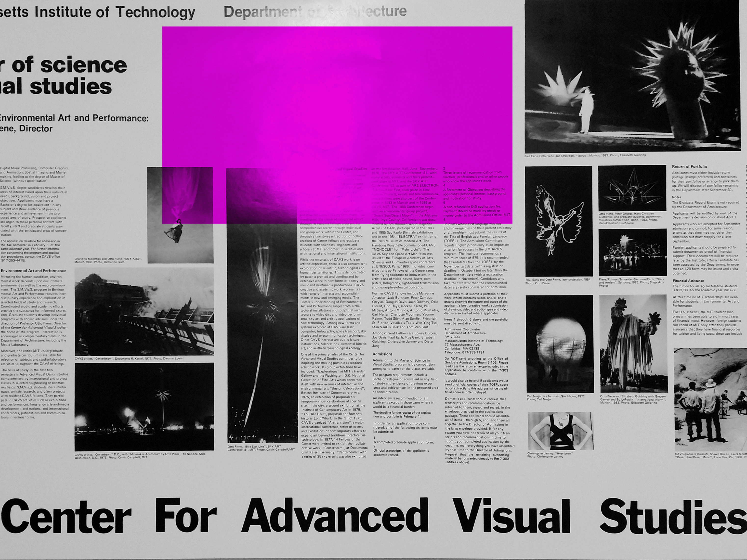Open the 'Centerbeam' Documenta 6 Kassel photo

coord(144,311)
